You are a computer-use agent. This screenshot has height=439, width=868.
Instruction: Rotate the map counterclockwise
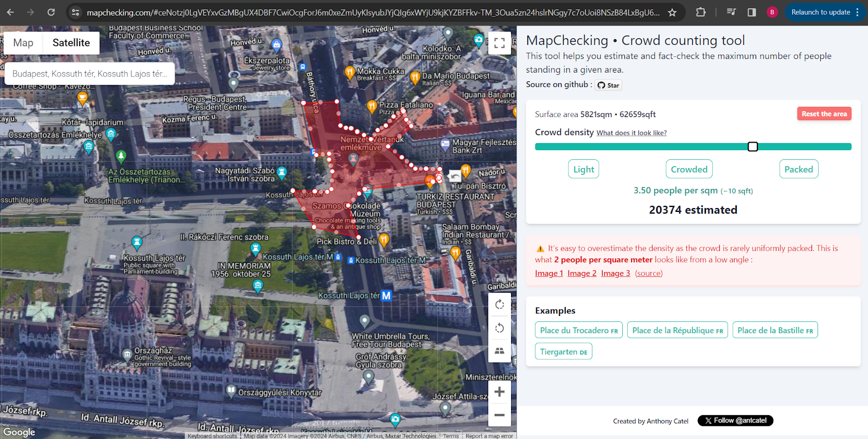click(500, 328)
